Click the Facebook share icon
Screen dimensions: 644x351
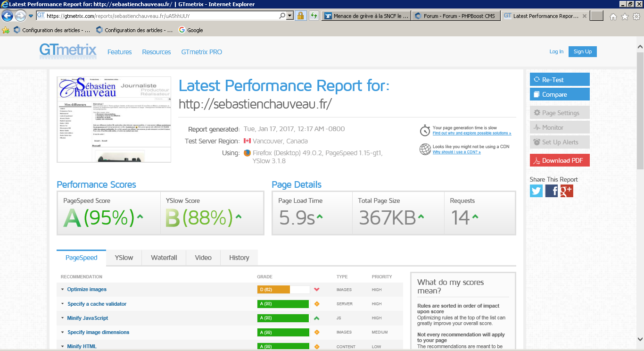pos(551,191)
